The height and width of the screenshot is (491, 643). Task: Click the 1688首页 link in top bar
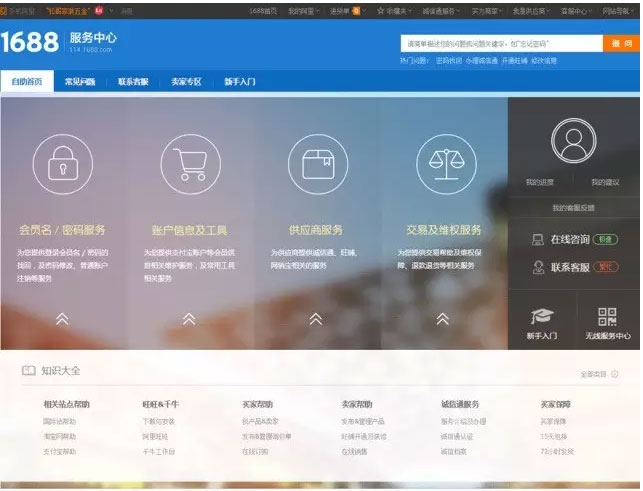263,11
